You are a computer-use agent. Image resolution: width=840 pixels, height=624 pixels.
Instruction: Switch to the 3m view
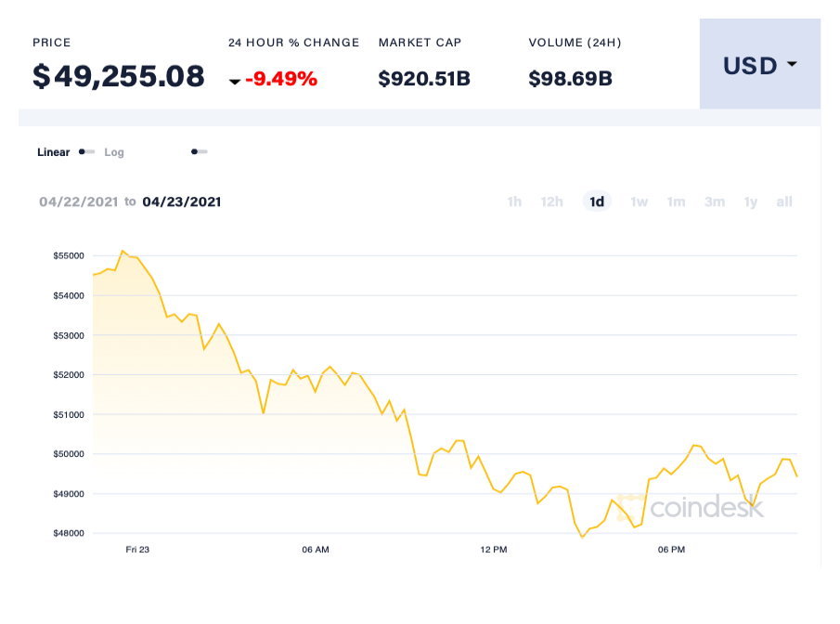point(714,201)
